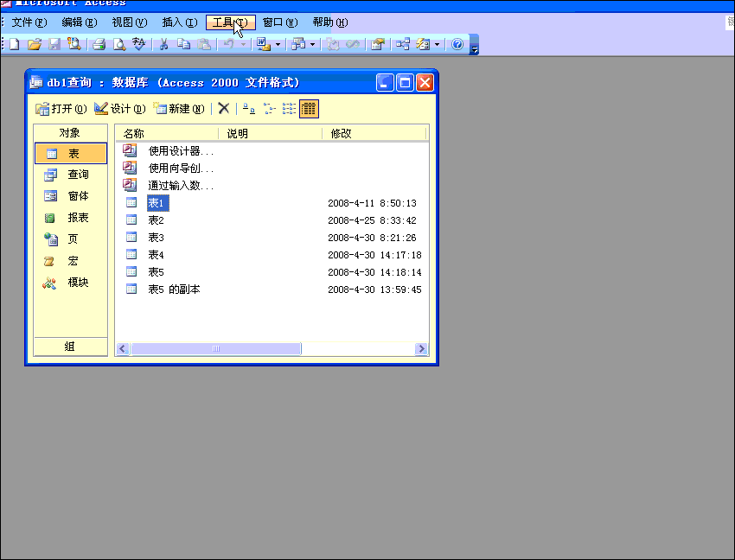This screenshot has height=560, width=735.
Task: Click the Cut scissors icon
Action: 163,45
